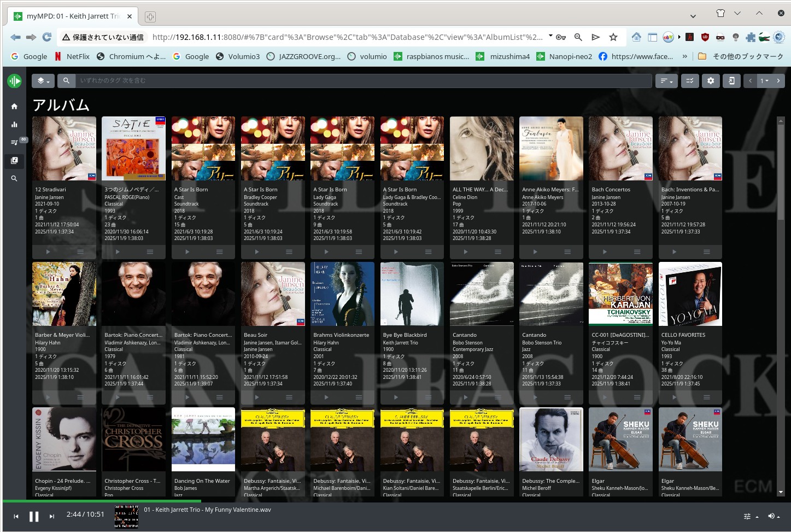The width and height of the screenshot is (791, 532).
Task: Click the go-to-device icon beside gear
Action: (x=731, y=81)
